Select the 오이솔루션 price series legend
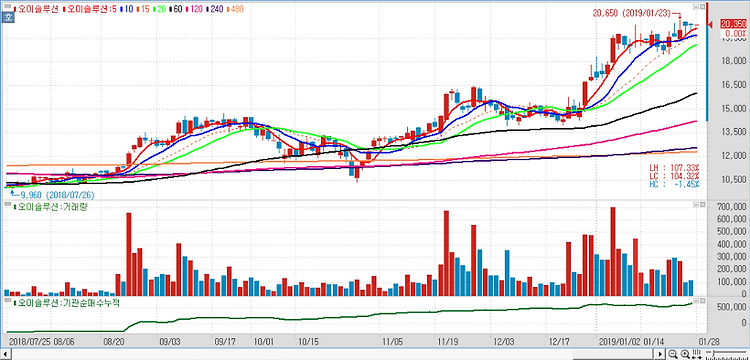750x360 pixels. coord(37,9)
